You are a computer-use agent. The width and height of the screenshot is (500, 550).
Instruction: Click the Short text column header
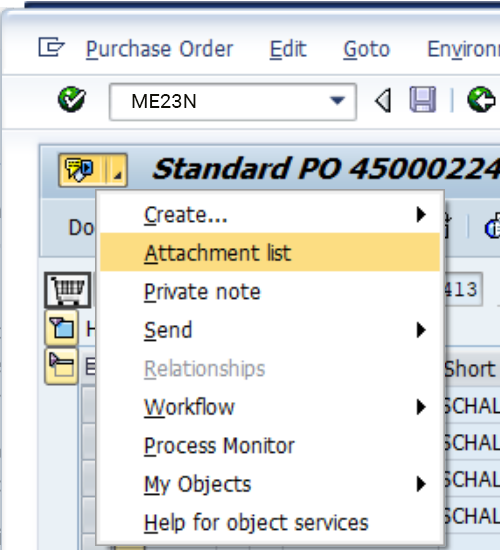coord(472,369)
